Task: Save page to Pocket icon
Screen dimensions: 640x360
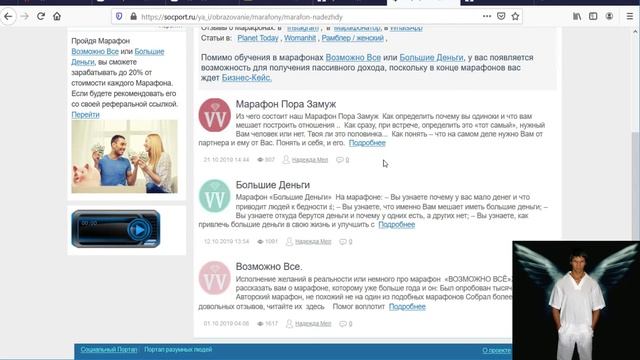Action: (x=501, y=16)
